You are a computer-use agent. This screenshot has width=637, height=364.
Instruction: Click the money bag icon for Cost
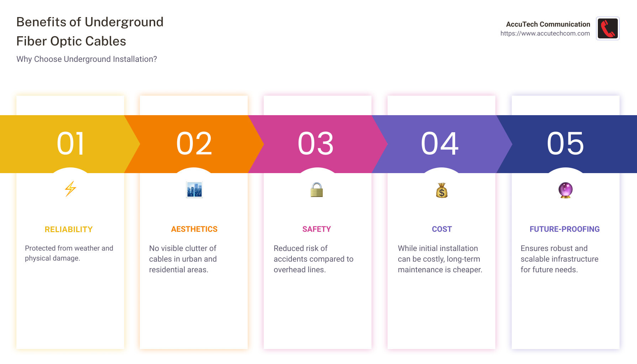441,191
